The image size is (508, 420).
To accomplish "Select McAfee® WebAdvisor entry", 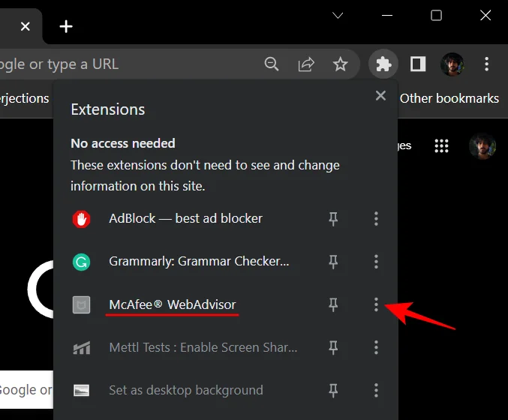I will click(x=173, y=304).
